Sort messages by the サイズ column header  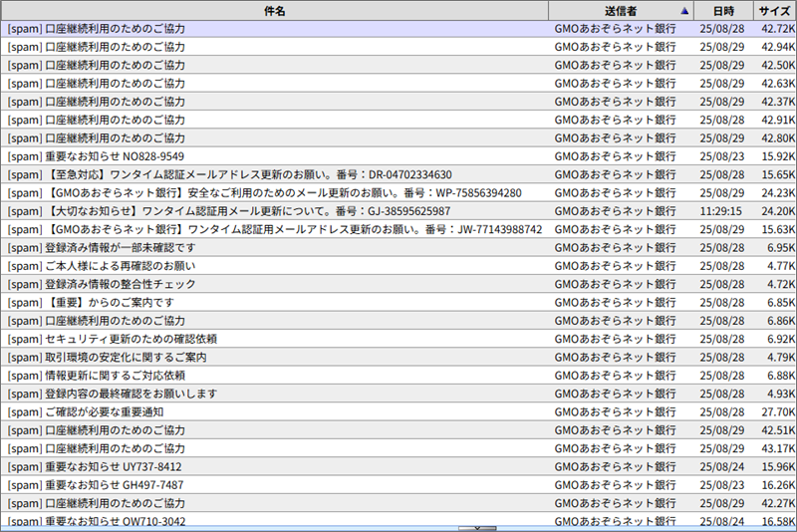(x=775, y=11)
